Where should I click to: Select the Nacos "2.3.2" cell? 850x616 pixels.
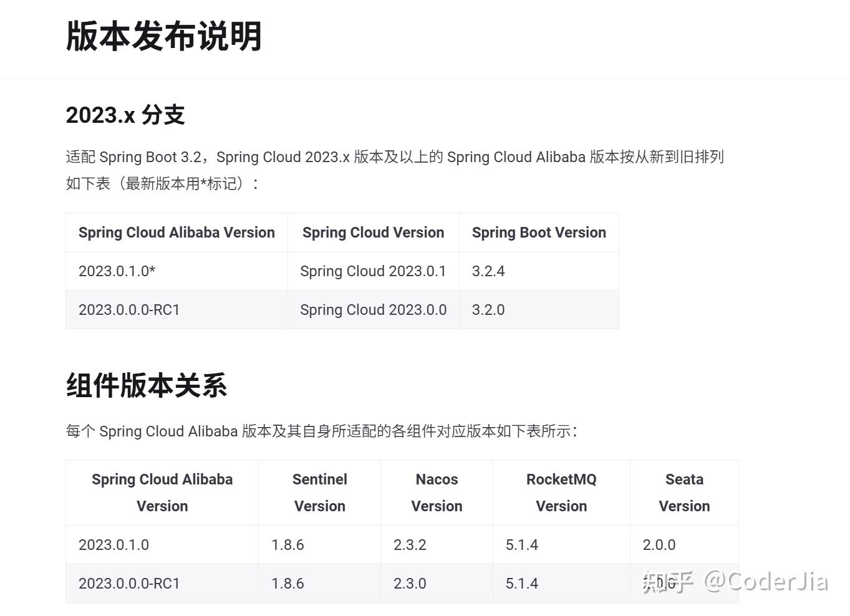[410, 545]
